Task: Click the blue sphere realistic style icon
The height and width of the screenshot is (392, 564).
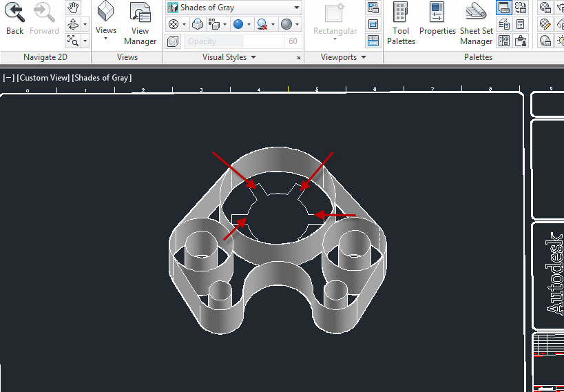Action: [238, 24]
